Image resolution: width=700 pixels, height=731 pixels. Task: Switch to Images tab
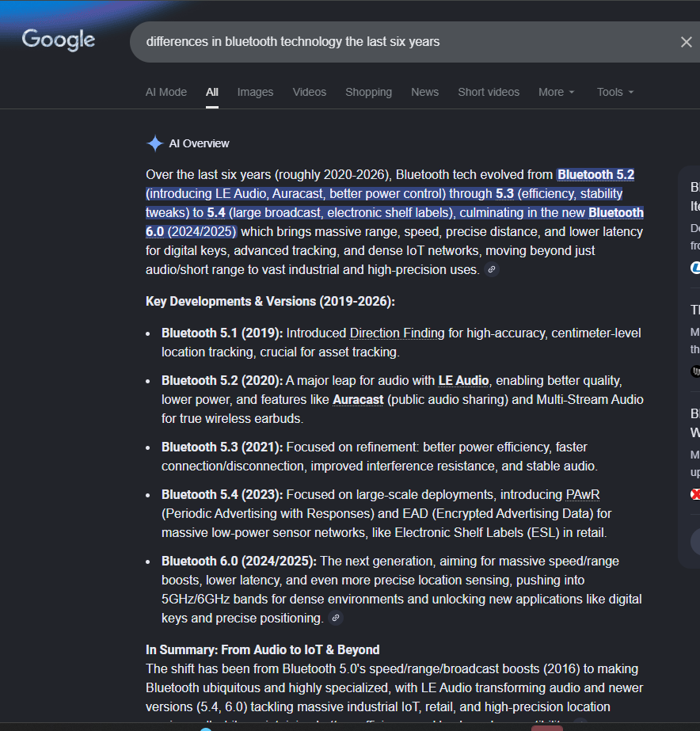click(255, 92)
